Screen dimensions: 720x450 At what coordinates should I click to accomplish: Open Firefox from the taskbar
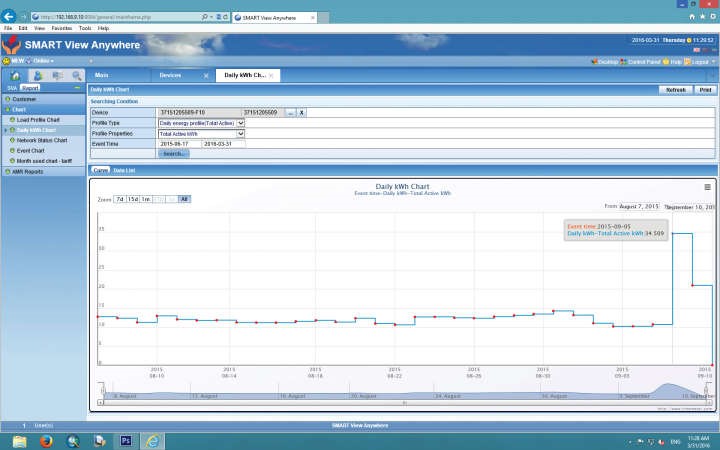coord(46,442)
